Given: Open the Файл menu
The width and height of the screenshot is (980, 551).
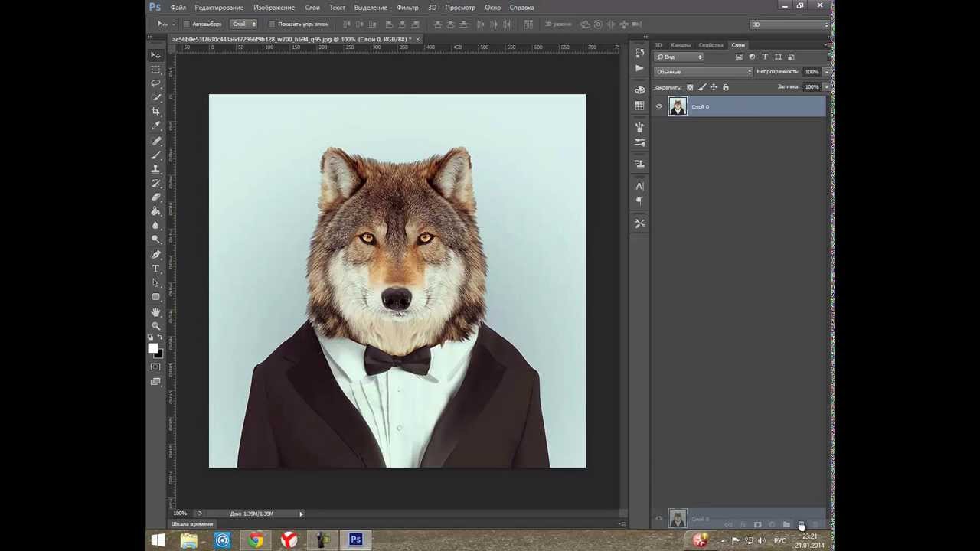Looking at the screenshot, I should tap(178, 8).
